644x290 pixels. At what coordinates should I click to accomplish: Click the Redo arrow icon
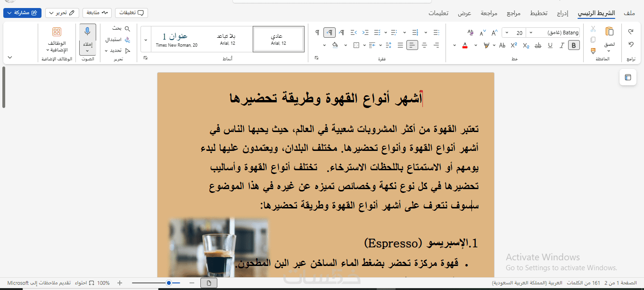coord(631,45)
